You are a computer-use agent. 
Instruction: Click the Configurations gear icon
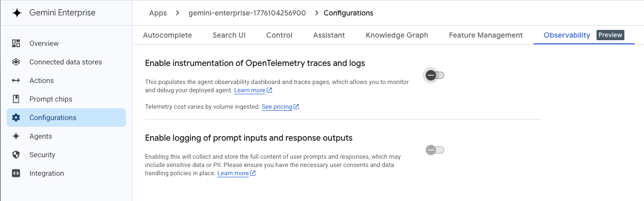click(16, 118)
